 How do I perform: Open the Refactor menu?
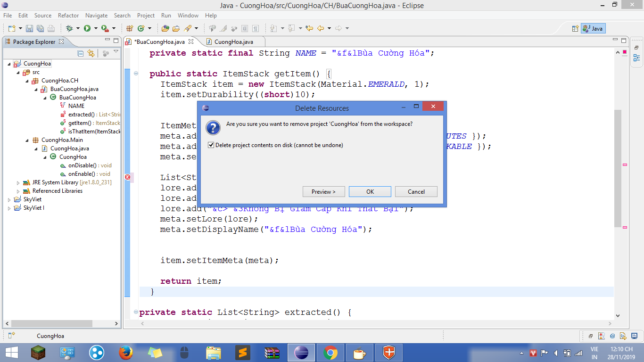(x=68, y=16)
